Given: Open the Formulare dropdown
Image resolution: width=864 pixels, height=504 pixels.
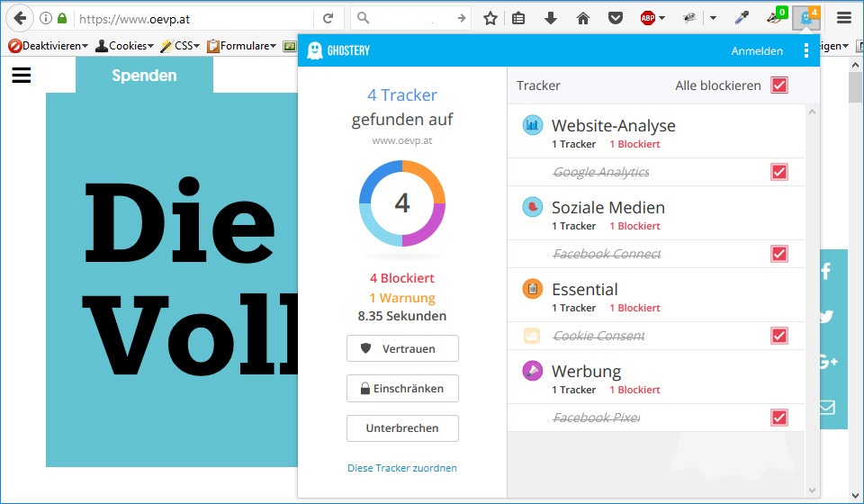Looking at the screenshot, I should coord(241,46).
